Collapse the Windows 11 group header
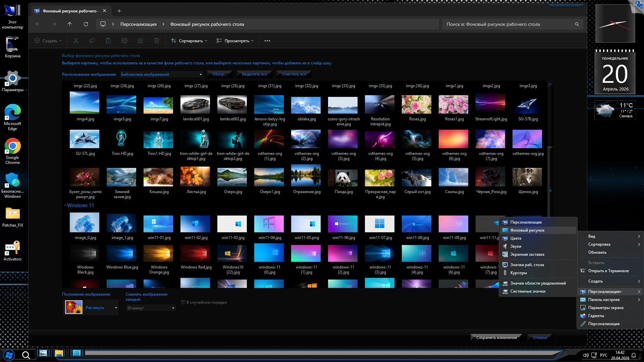This screenshot has height=362, width=644. click(x=65, y=205)
